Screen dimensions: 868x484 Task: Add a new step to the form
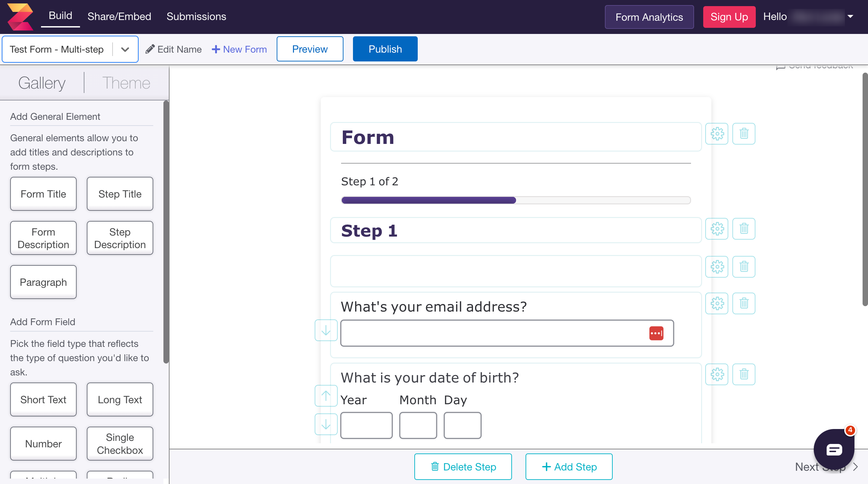(x=568, y=466)
